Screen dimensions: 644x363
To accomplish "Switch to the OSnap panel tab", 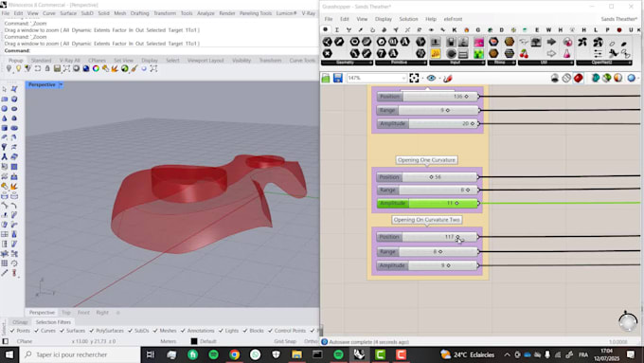I will click(20, 322).
